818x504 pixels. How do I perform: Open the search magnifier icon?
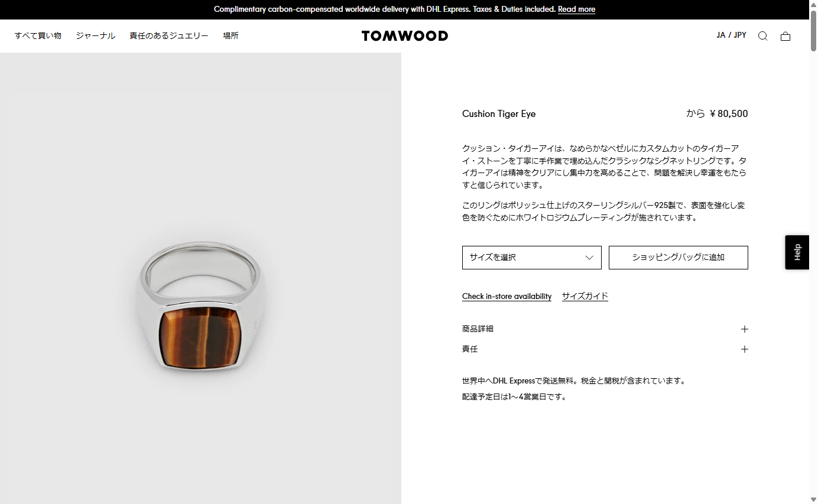coord(763,36)
